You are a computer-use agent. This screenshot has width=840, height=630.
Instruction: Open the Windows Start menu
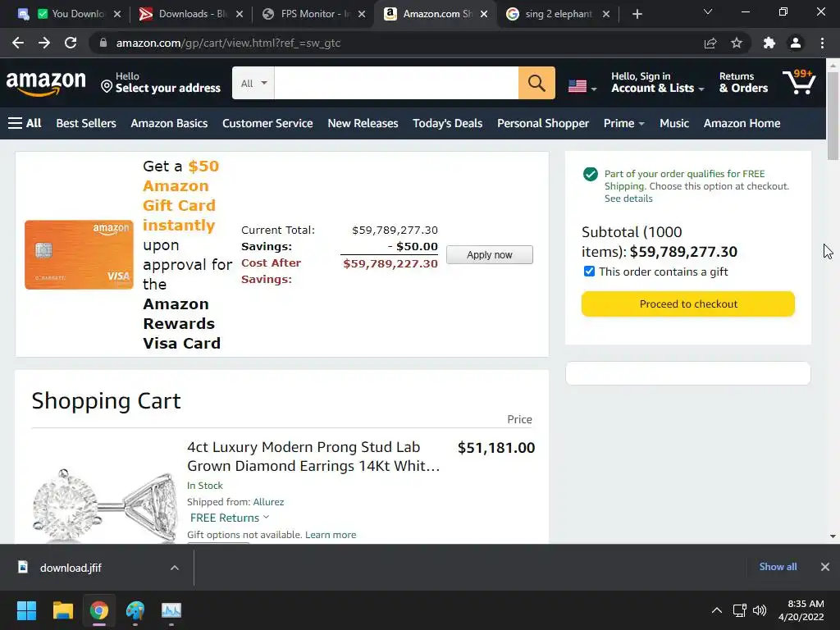click(26, 610)
